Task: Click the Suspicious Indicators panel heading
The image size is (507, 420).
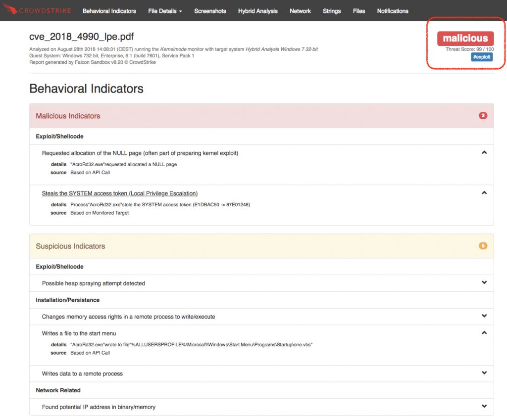Action: 70,246
